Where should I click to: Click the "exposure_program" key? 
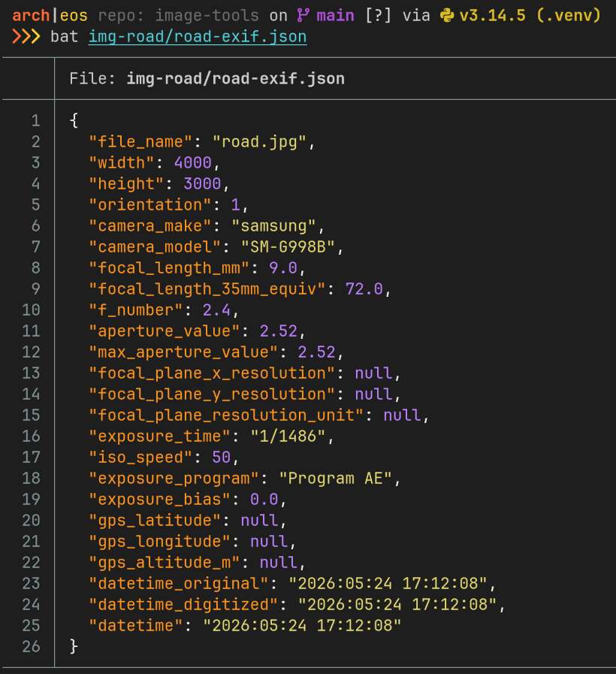click(174, 479)
